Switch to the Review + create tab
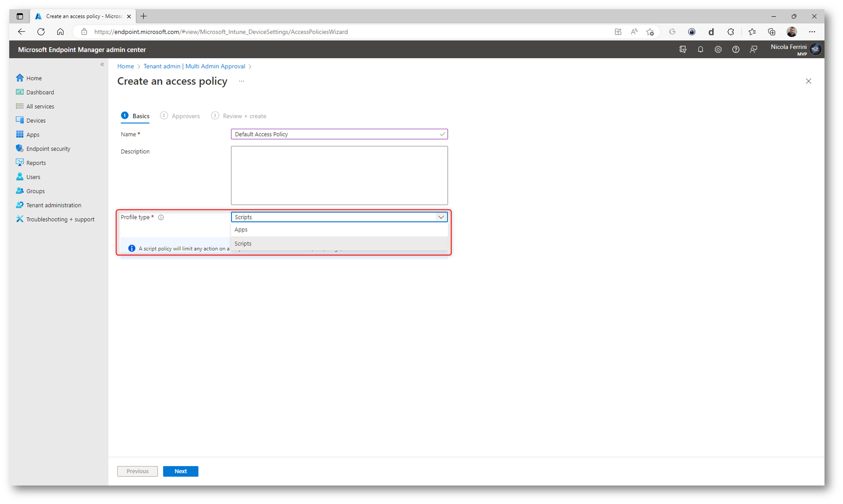This screenshot has width=843, height=504. click(239, 116)
